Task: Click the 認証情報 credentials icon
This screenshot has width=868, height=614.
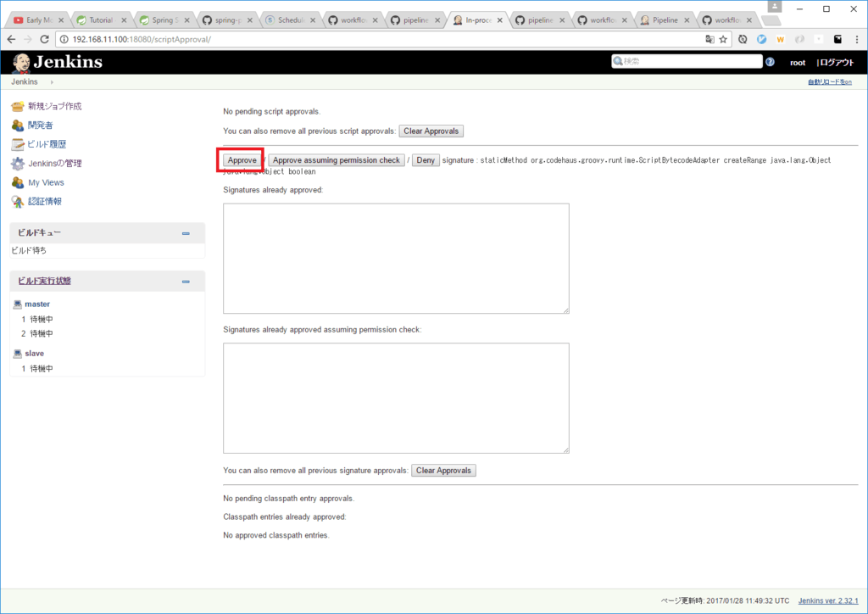Action: pos(18,202)
